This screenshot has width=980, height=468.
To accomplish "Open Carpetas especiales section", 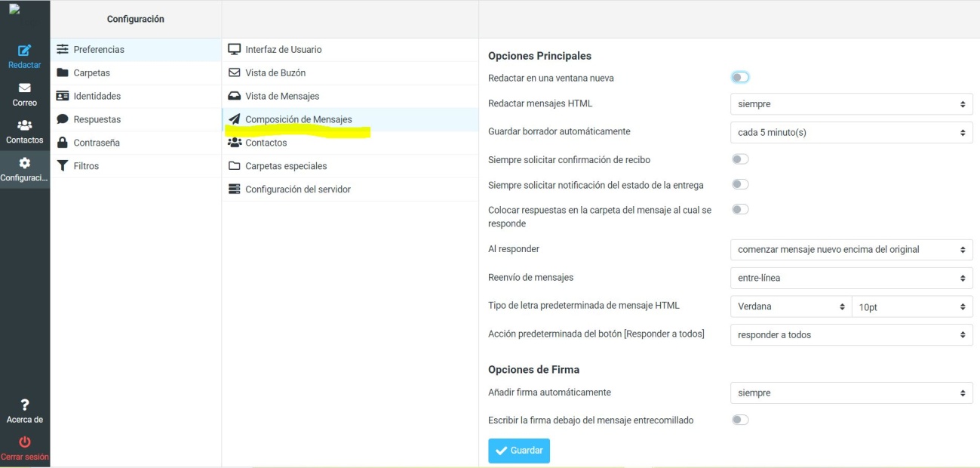I will coord(286,166).
